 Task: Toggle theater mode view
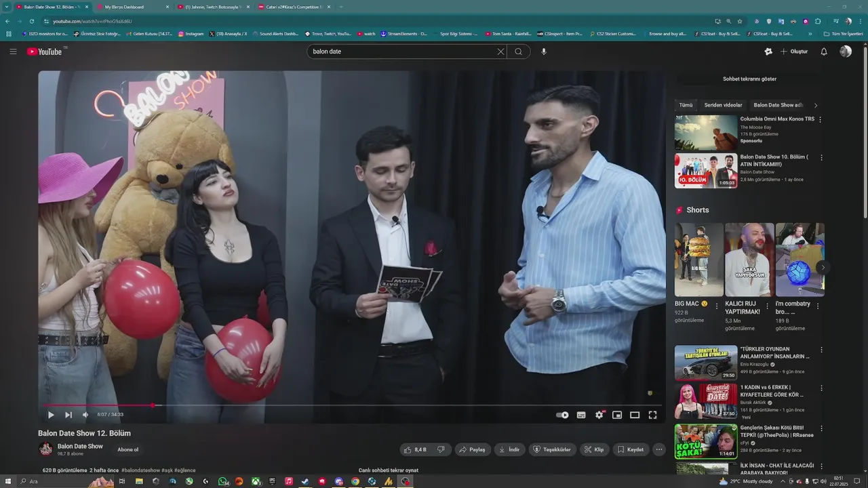[x=635, y=415]
